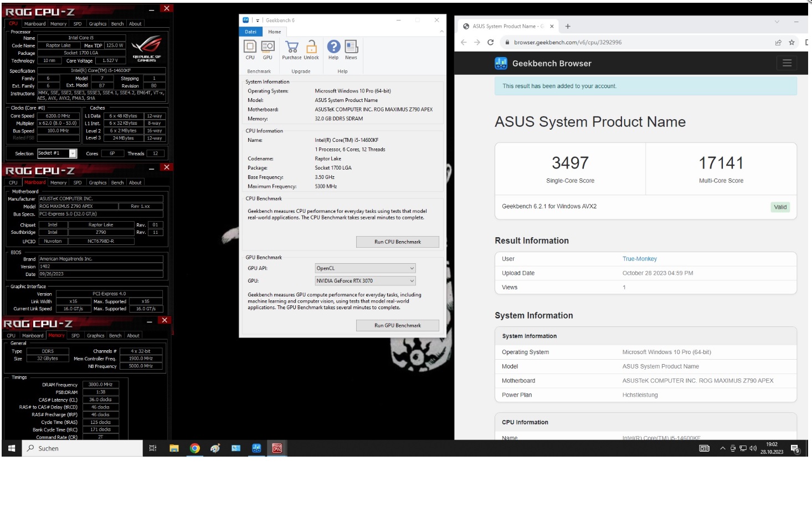Screen dimensions: 812x527
Task: Click the Hchstleistung power plan value
Action: [x=640, y=395]
